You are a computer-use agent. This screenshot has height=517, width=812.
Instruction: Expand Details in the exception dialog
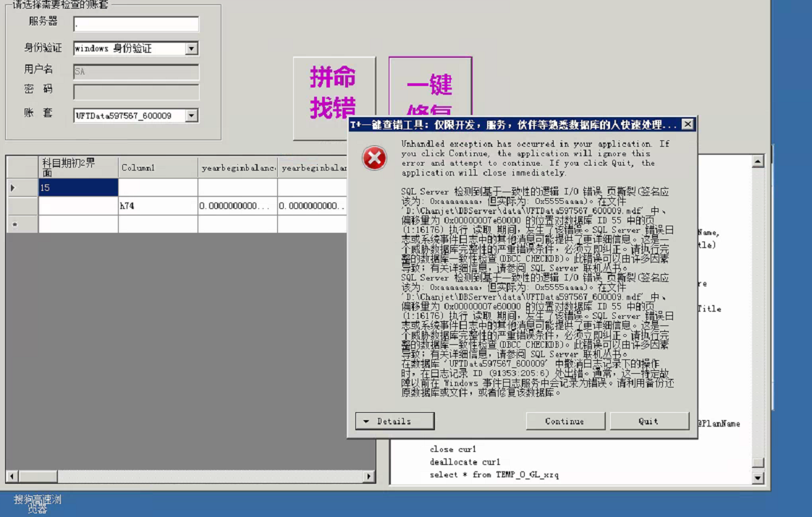coord(394,422)
